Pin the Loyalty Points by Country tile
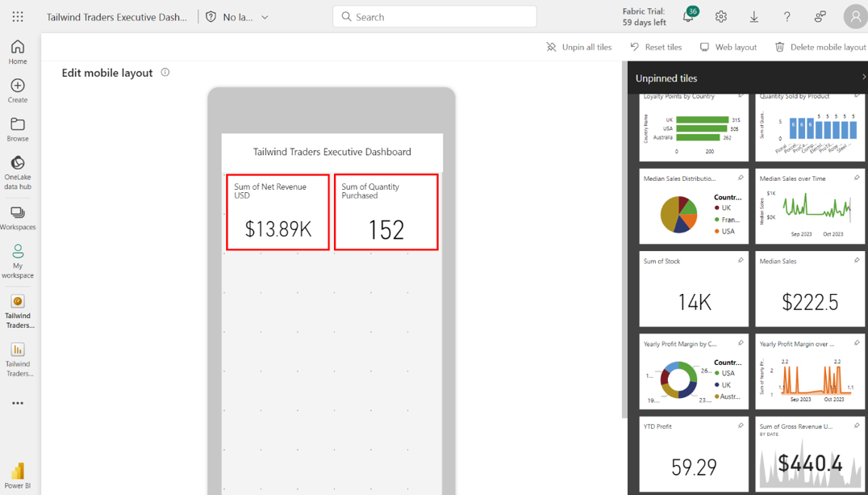 [x=741, y=96]
